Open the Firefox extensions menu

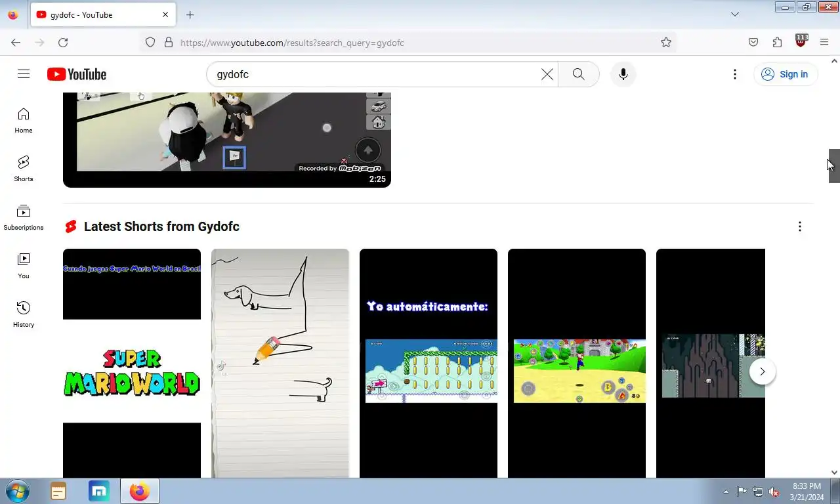tap(777, 42)
